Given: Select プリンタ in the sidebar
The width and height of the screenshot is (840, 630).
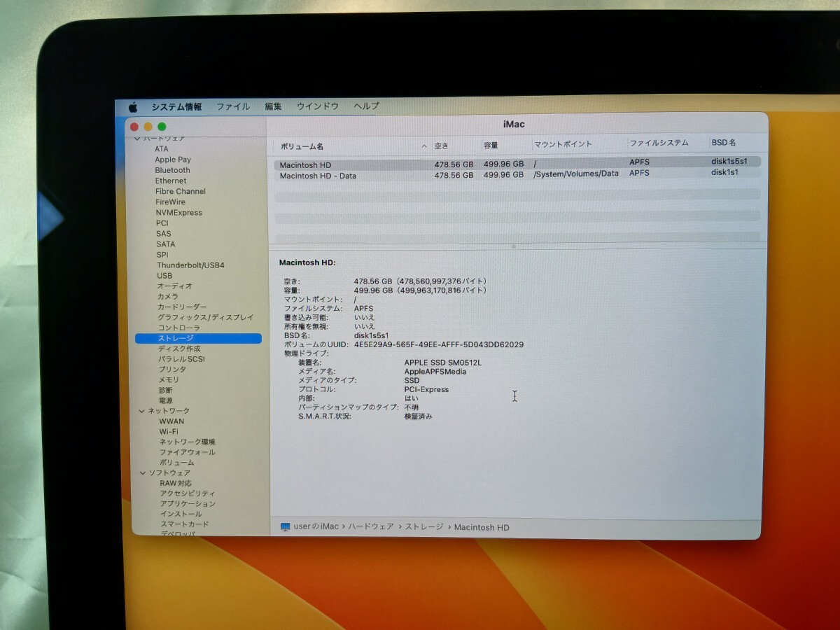Looking at the screenshot, I should (172, 370).
